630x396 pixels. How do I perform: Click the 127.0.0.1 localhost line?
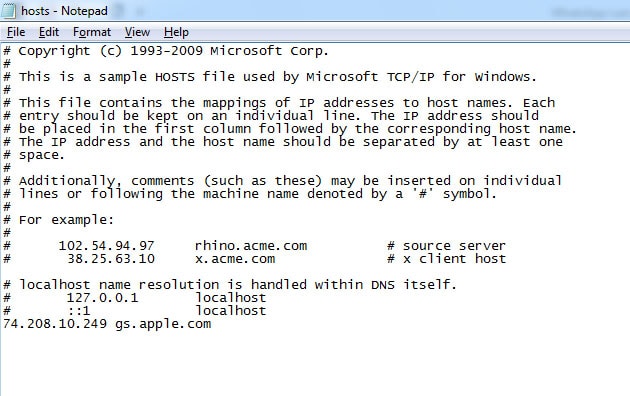point(135,298)
